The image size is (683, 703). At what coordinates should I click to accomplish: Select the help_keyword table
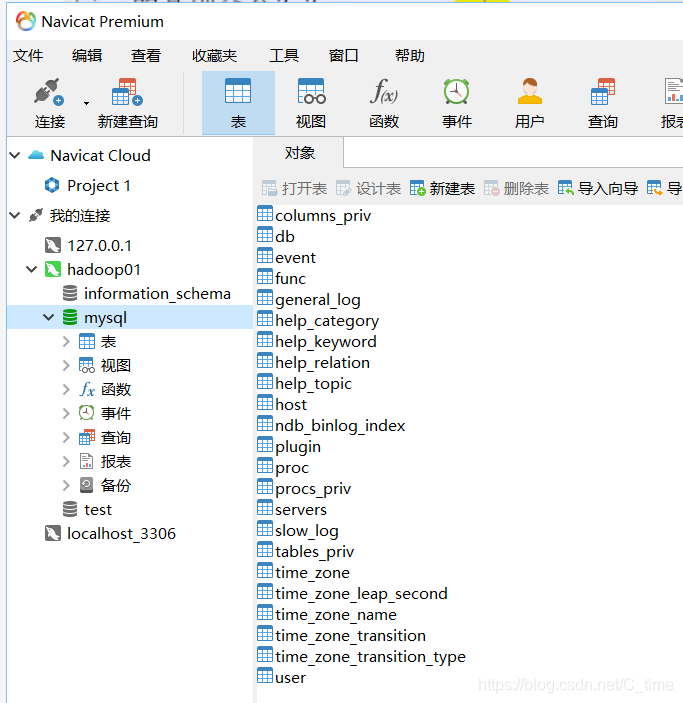(326, 342)
